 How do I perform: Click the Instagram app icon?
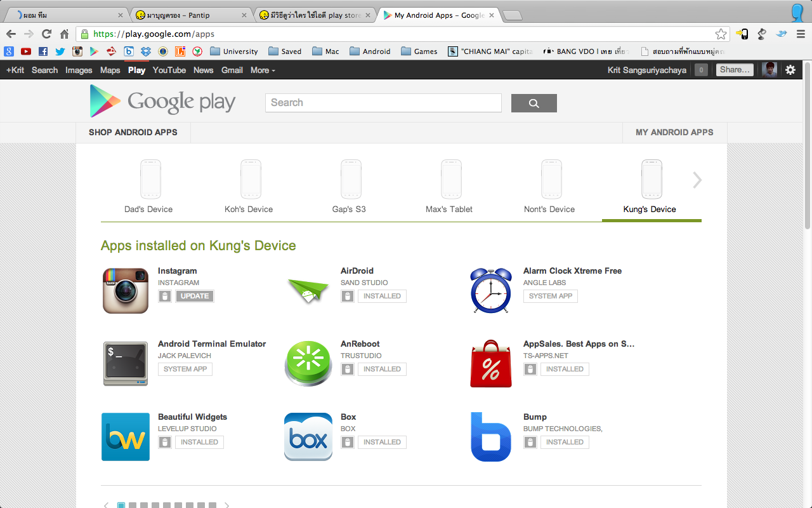click(126, 290)
